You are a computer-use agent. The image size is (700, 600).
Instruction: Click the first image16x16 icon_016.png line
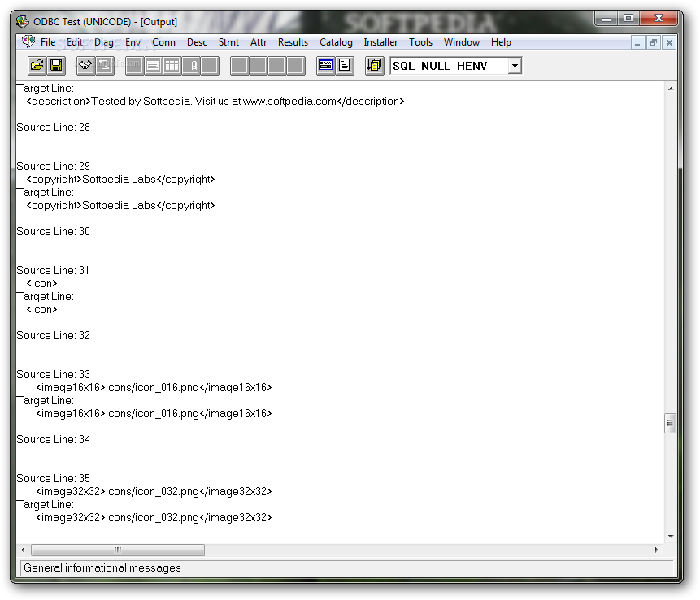[154, 388]
